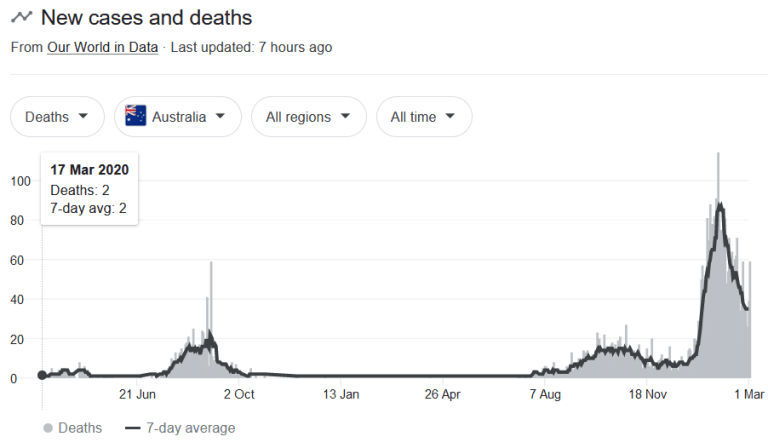Viewport: 768px width, 448px height.
Task: Click the 26 Apr date axis label
Action: [442, 394]
